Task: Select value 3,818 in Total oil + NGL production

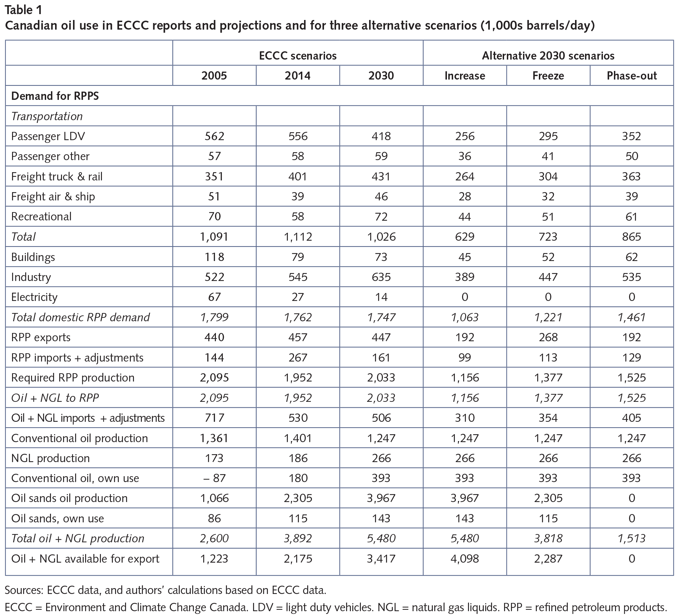Action: click(x=548, y=539)
